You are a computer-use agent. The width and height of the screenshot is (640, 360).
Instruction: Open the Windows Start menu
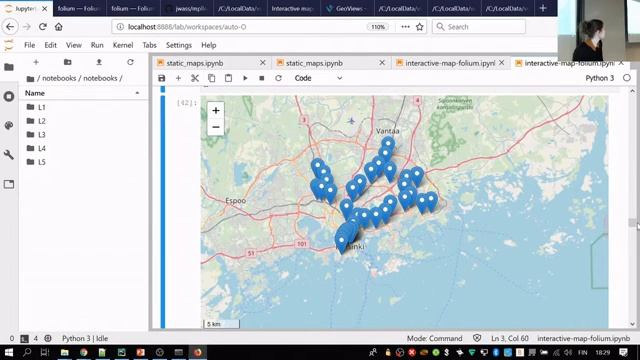point(9,352)
